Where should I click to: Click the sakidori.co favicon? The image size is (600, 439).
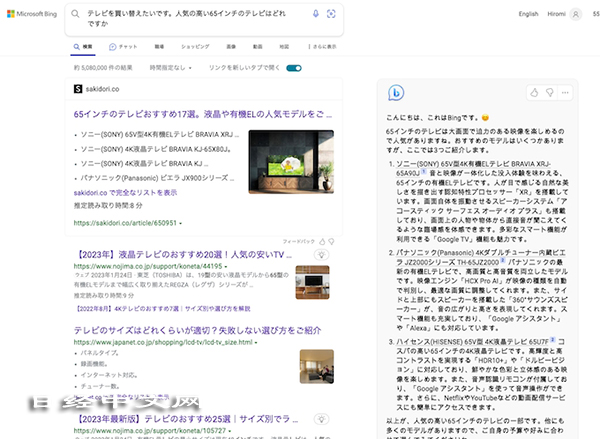(78, 89)
